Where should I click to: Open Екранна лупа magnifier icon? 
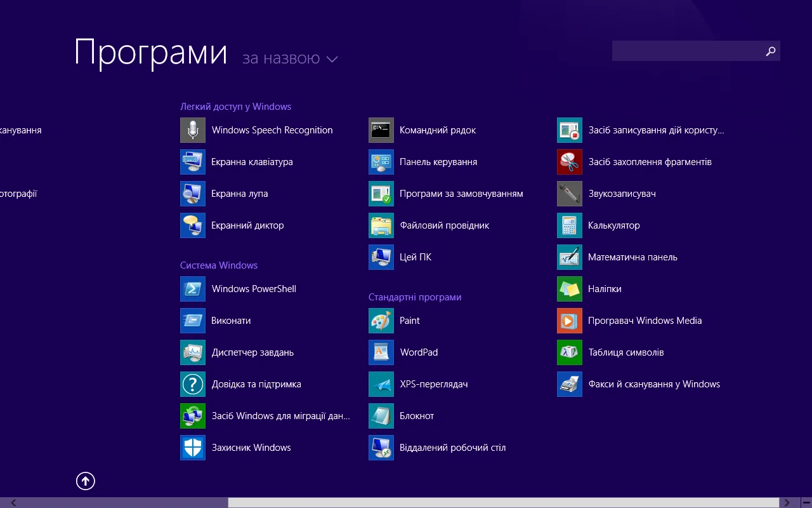coord(193,194)
